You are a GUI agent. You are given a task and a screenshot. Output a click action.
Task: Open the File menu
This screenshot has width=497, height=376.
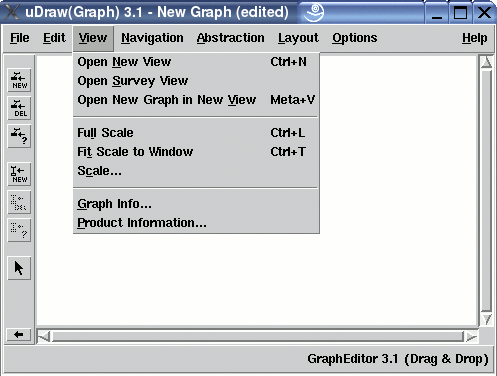click(x=20, y=38)
